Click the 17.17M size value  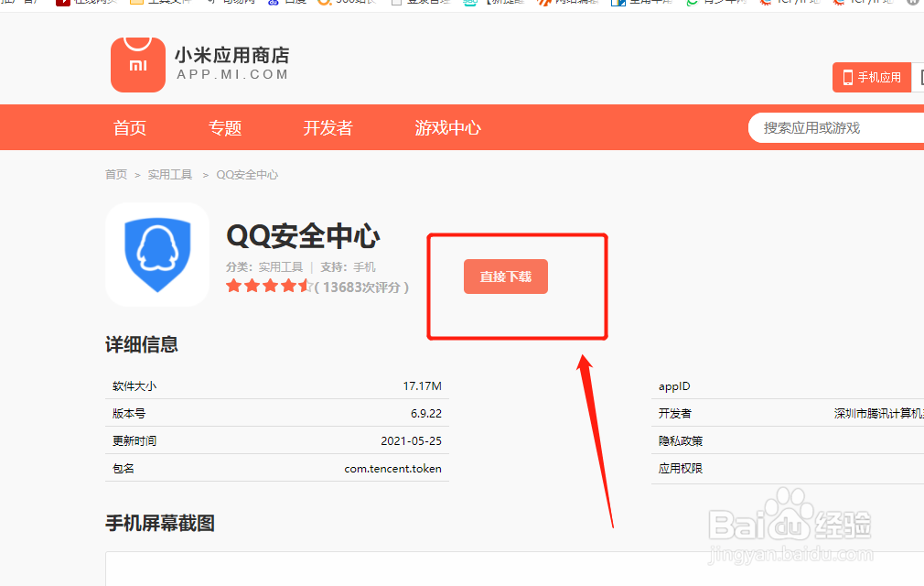click(x=422, y=386)
